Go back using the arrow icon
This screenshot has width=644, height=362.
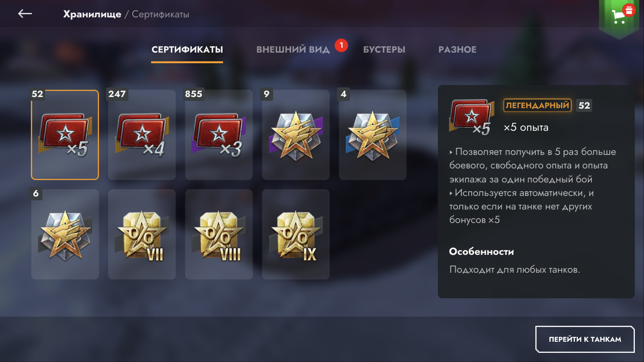point(25,14)
